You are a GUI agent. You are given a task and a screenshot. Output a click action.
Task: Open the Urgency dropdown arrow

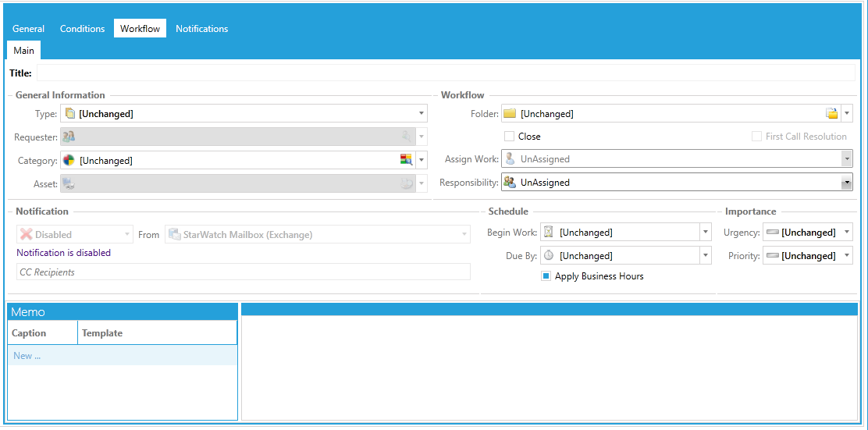click(847, 233)
